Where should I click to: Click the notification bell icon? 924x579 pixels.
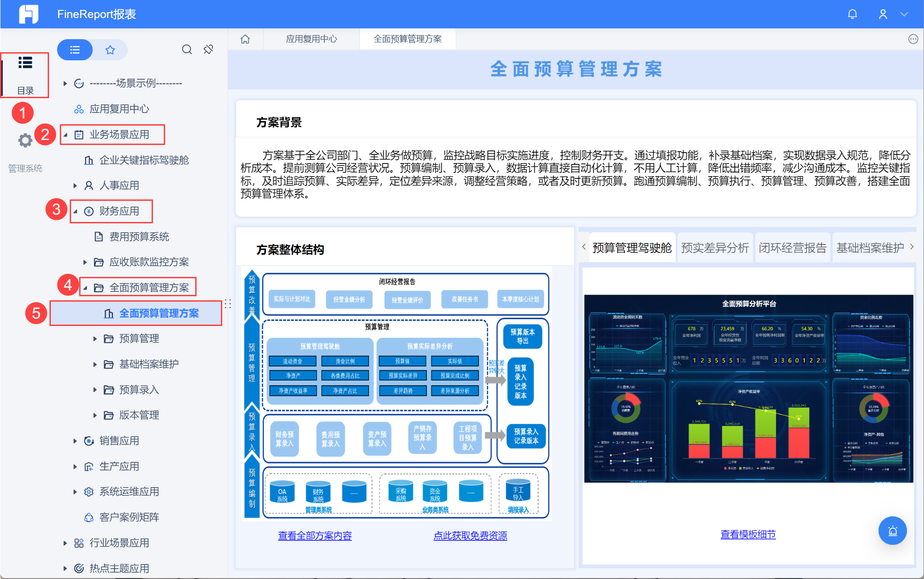pos(852,14)
